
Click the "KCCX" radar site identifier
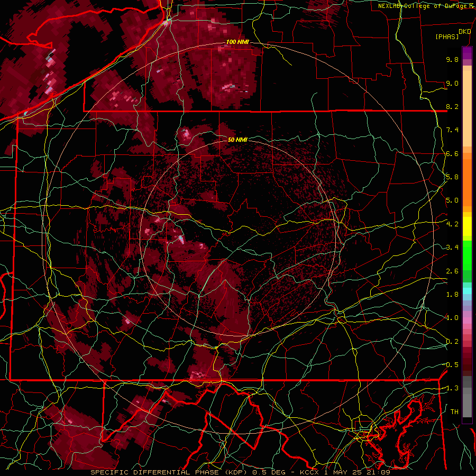pyautogui.click(x=309, y=472)
